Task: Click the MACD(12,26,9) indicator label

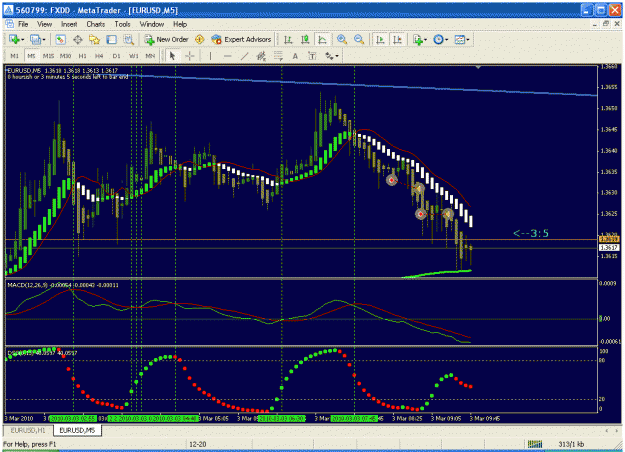Action: 26,285
